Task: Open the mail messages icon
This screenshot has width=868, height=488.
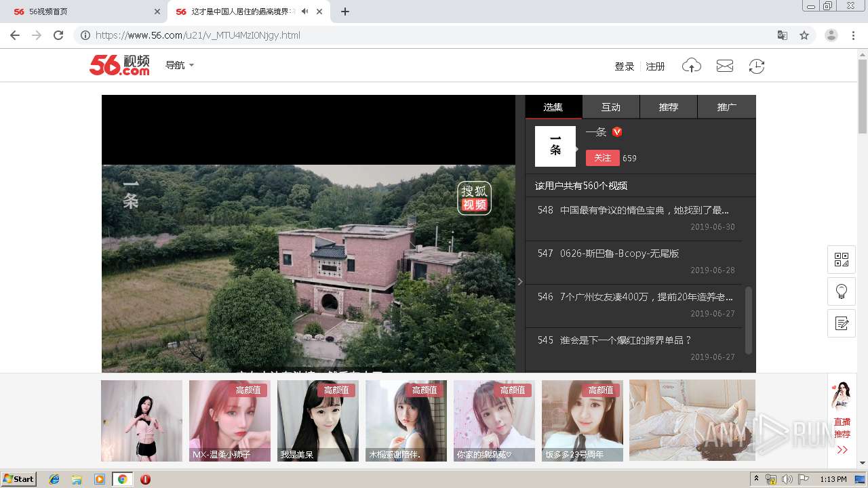Action: coord(725,66)
